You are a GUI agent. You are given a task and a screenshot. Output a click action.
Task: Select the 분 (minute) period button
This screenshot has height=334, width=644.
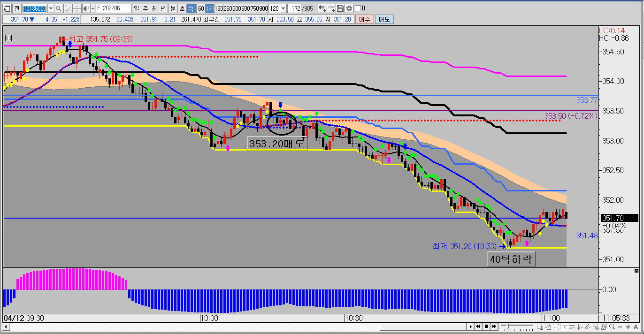tap(173, 8)
